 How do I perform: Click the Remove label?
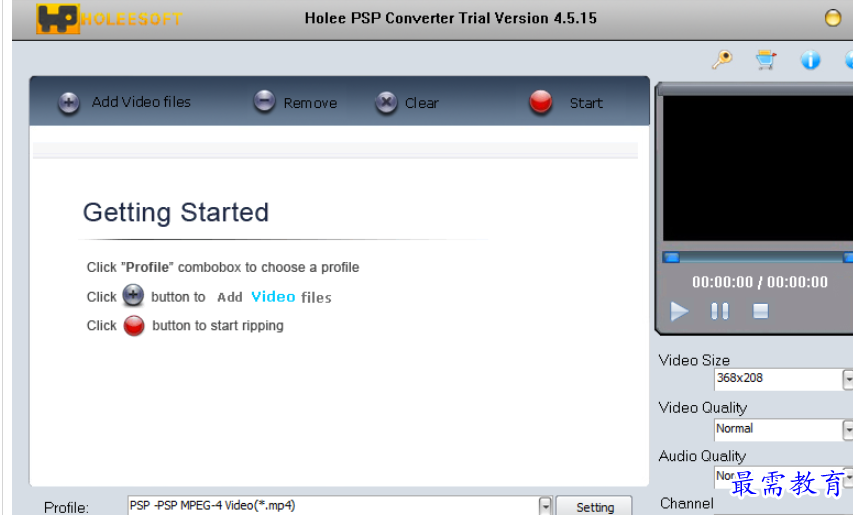[311, 103]
